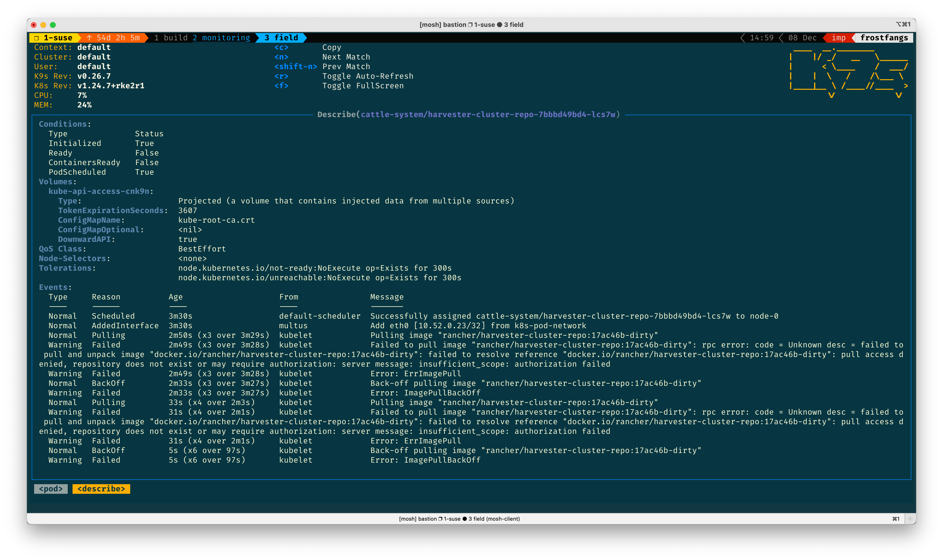
Task: Open the <describe> breadcrumb view
Action: (x=101, y=489)
